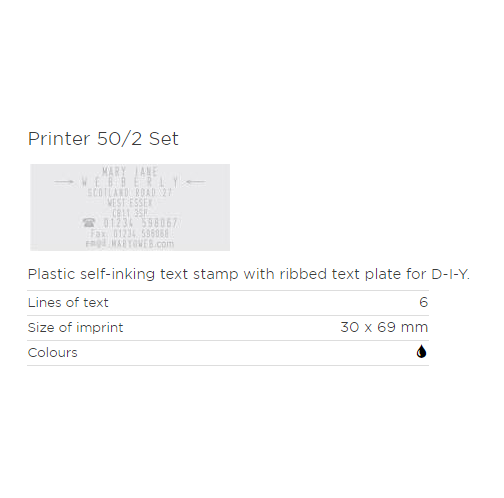The image size is (504, 498).
Task: Select the Colours row label
Action: (53, 353)
